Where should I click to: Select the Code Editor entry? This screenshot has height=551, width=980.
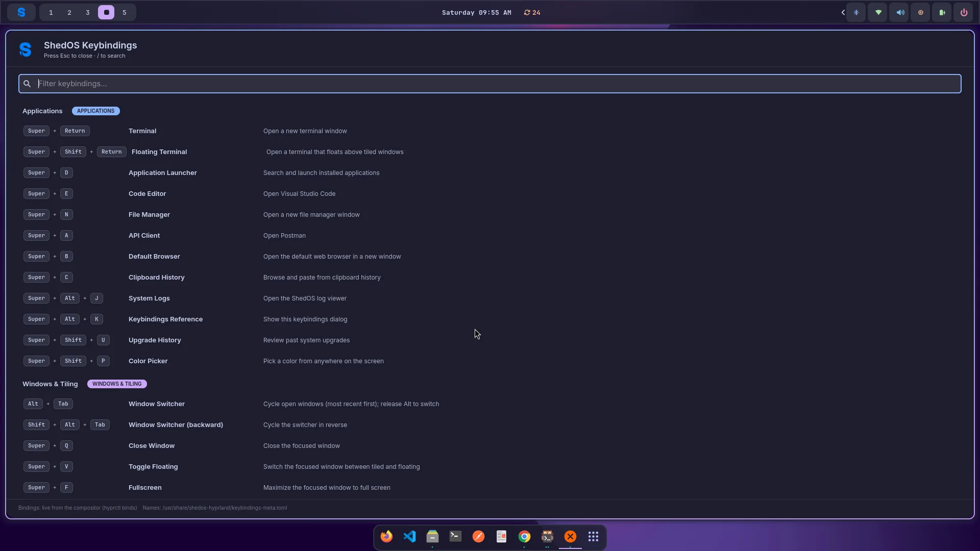(148, 194)
